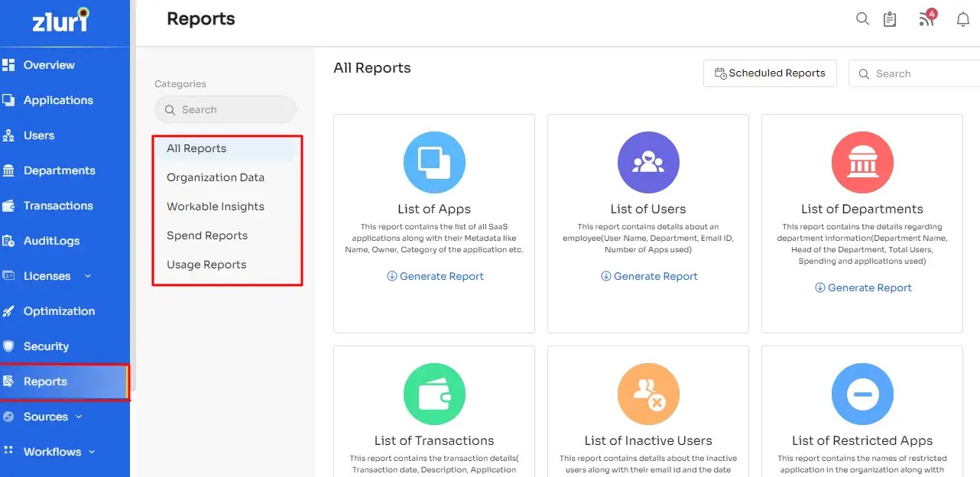Generate Report for List of Users
Viewport: 980px width, 477px height.
pos(649,276)
